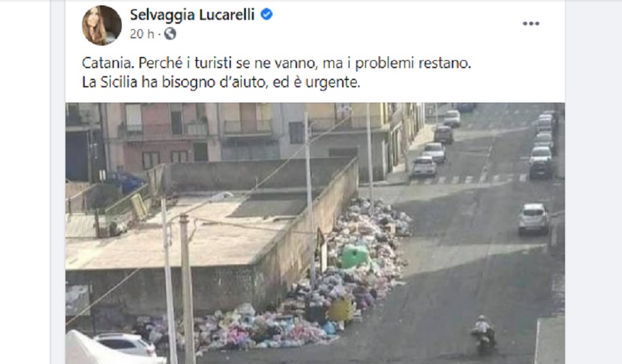This screenshot has height=364, width=622.
Task: Click the post text starting with "Catania"
Action: click(x=276, y=63)
